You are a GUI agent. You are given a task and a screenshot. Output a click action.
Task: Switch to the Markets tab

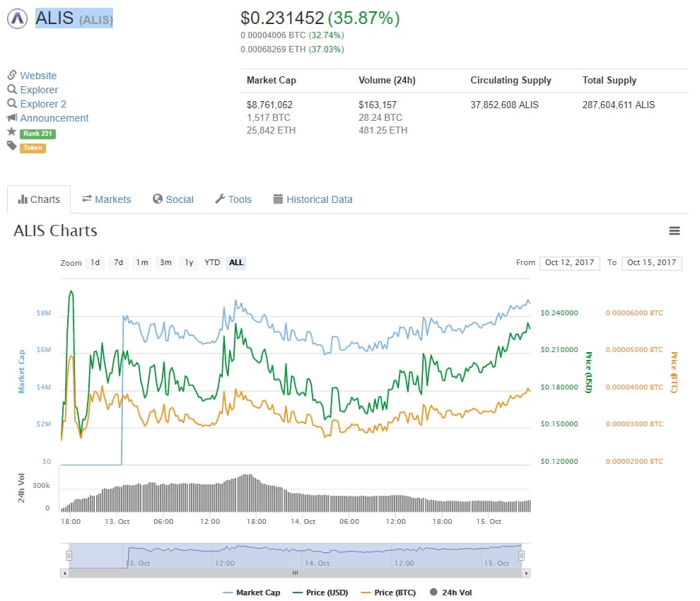(x=106, y=199)
